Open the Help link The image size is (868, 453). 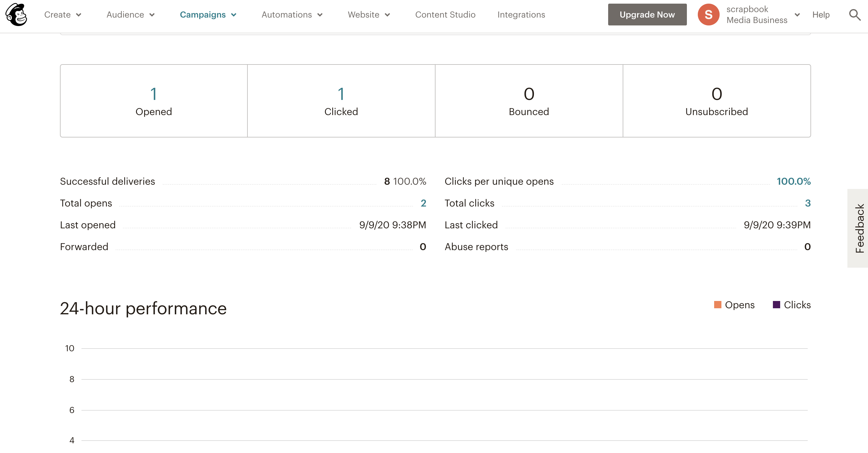tap(820, 15)
